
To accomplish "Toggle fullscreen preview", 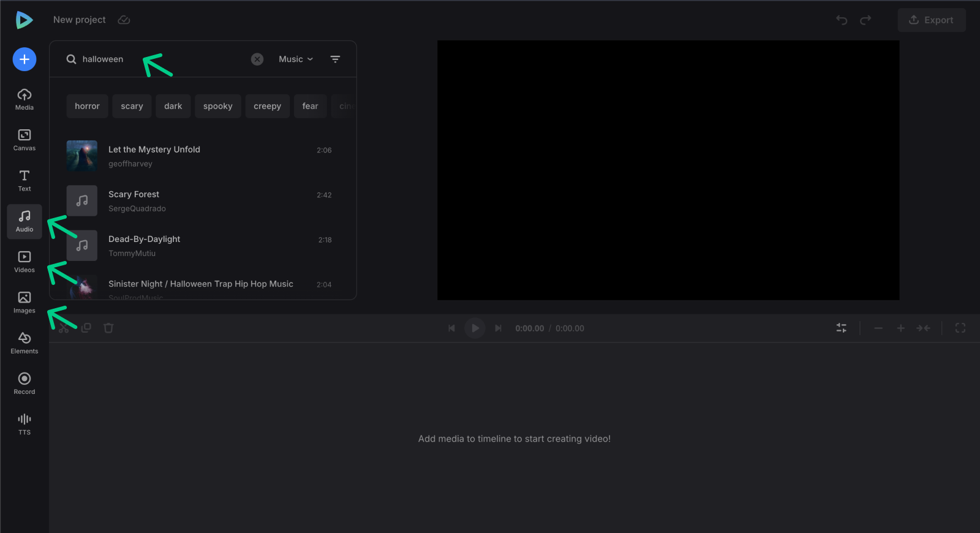I will point(960,328).
